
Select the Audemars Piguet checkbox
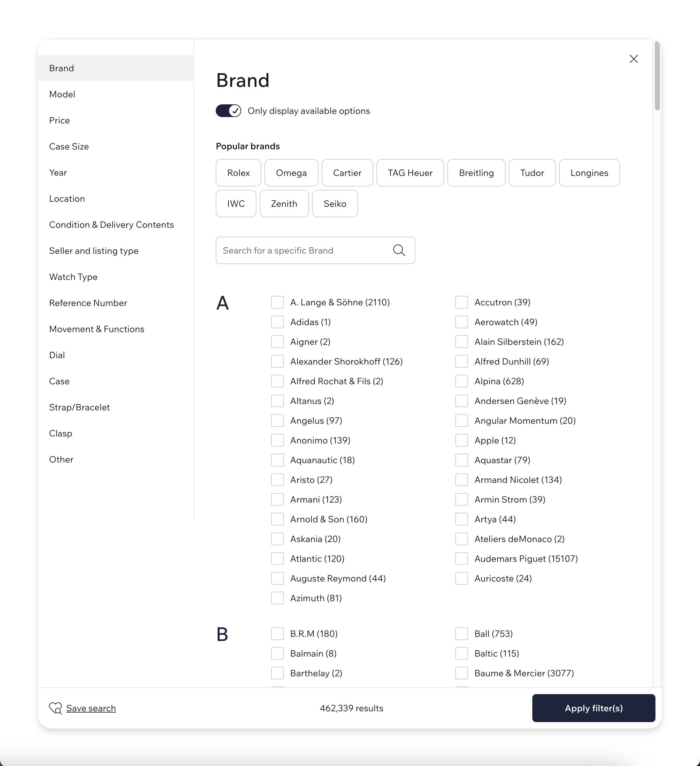461,559
